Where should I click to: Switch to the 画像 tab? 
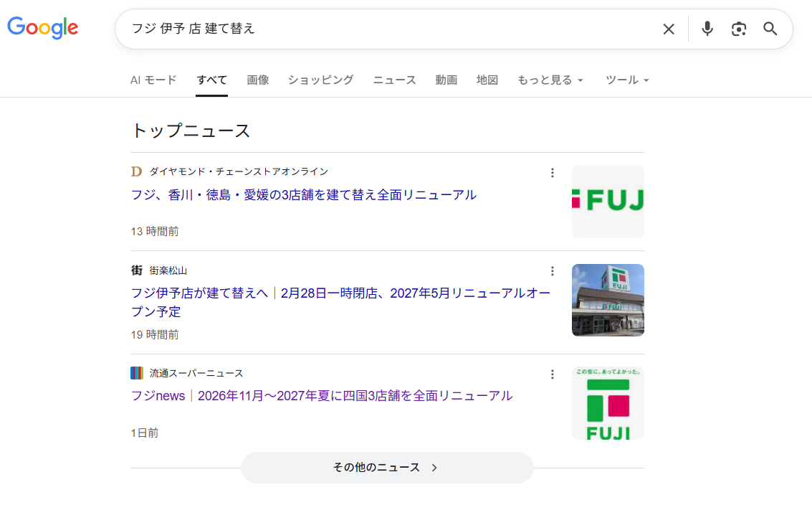[x=257, y=80]
